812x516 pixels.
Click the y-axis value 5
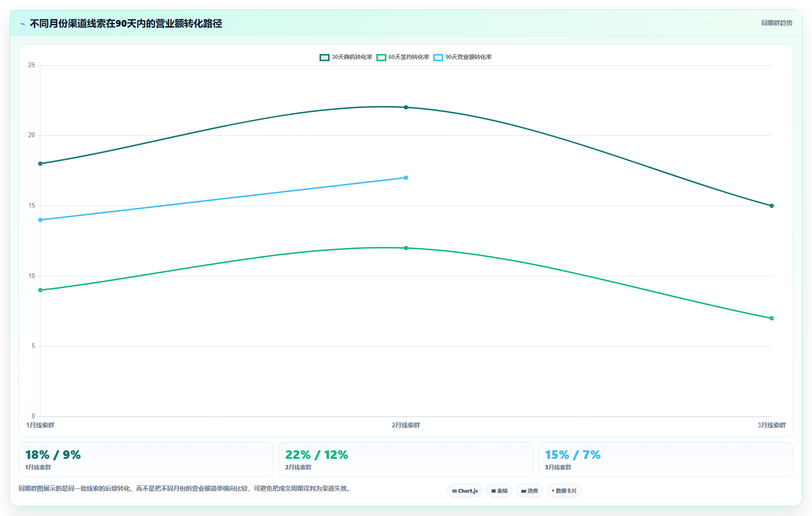tap(33, 346)
